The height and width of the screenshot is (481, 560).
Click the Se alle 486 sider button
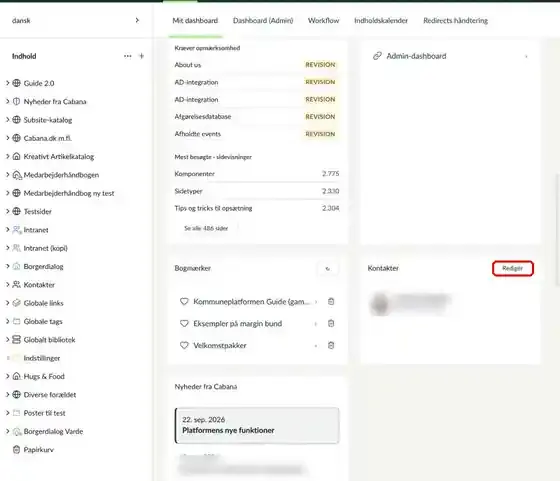(x=206, y=228)
